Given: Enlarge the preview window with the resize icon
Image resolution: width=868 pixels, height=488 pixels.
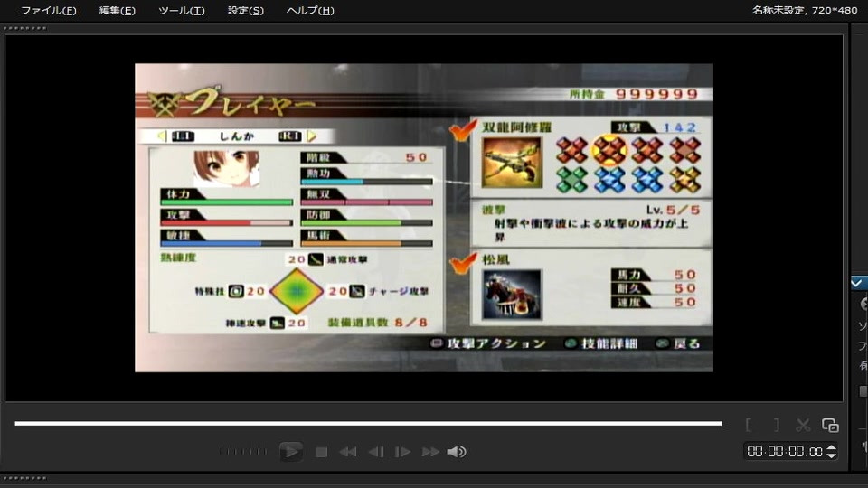Looking at the screenshot, I should click(x=830, y=425).
